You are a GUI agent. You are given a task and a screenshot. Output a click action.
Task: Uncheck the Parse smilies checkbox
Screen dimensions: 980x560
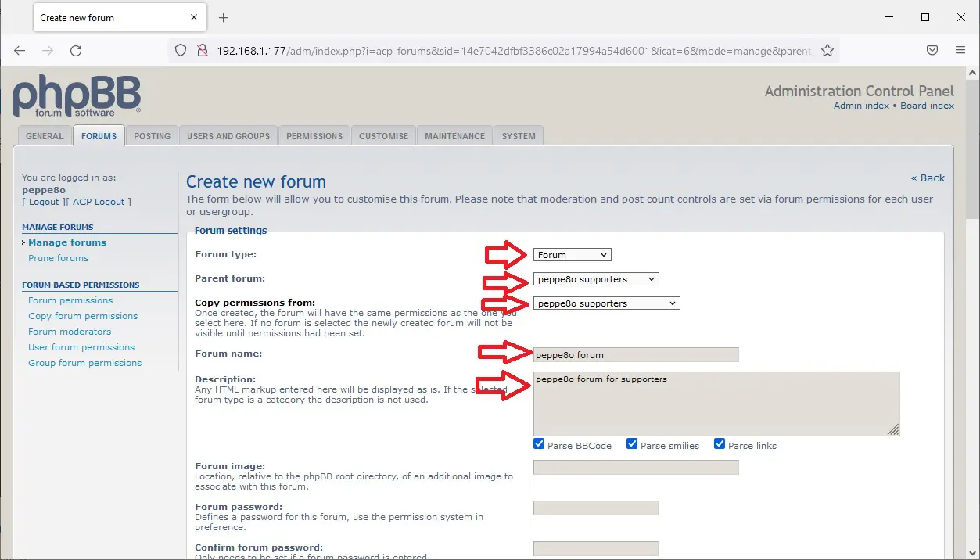pos(632,444)
